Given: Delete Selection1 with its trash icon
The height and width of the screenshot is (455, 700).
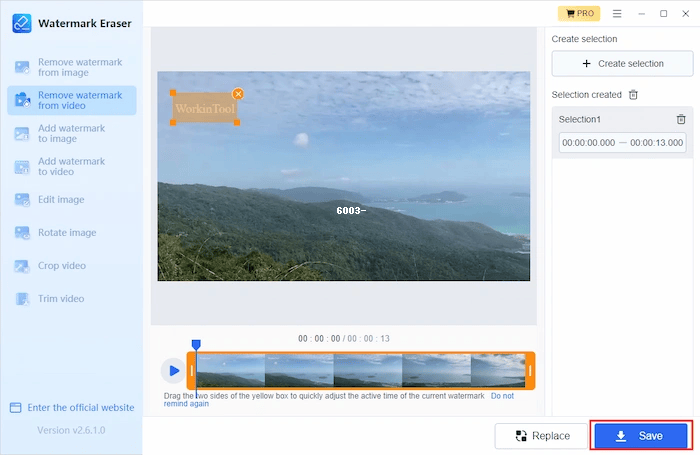Looking at the screenshot, I should pyautogui.click(x=681, y=119).
